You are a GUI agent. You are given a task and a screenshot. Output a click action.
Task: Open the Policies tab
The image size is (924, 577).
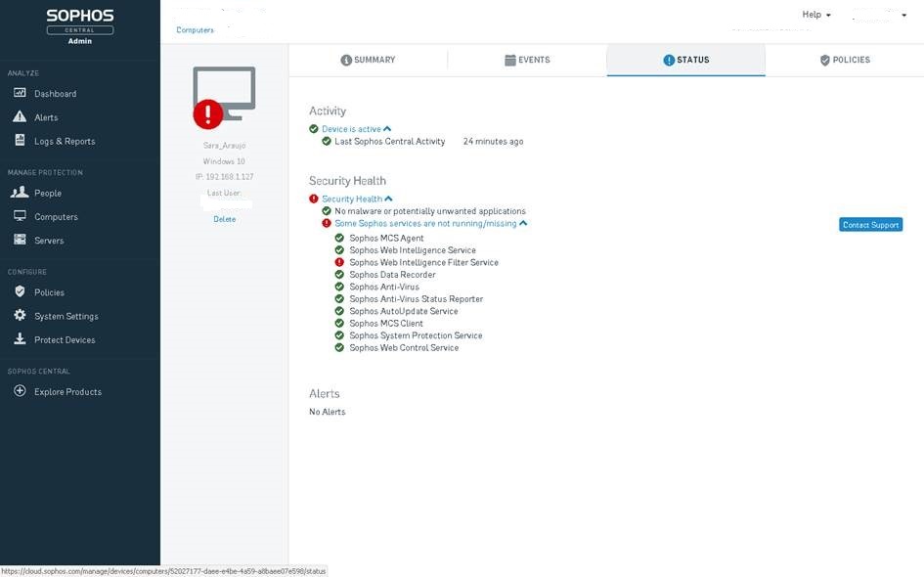(845, 60)
